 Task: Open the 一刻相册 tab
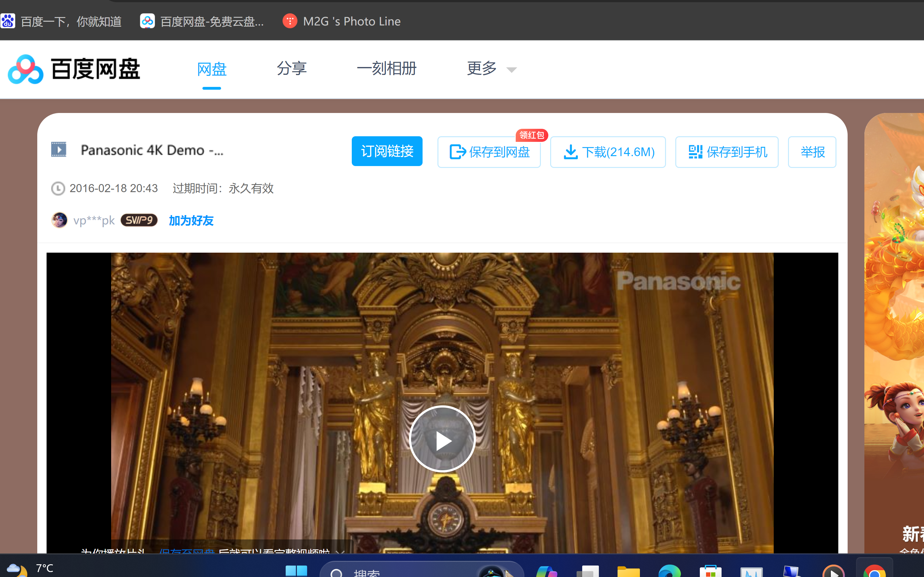(386, 69)
